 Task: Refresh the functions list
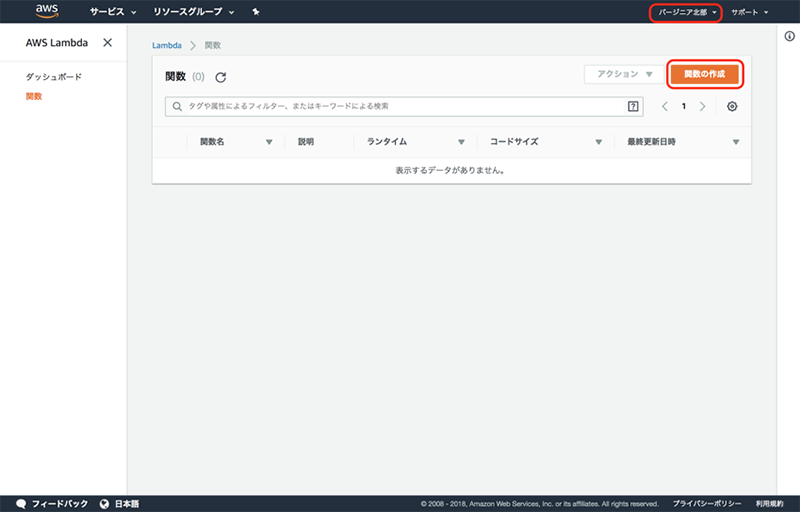(221, 77)
